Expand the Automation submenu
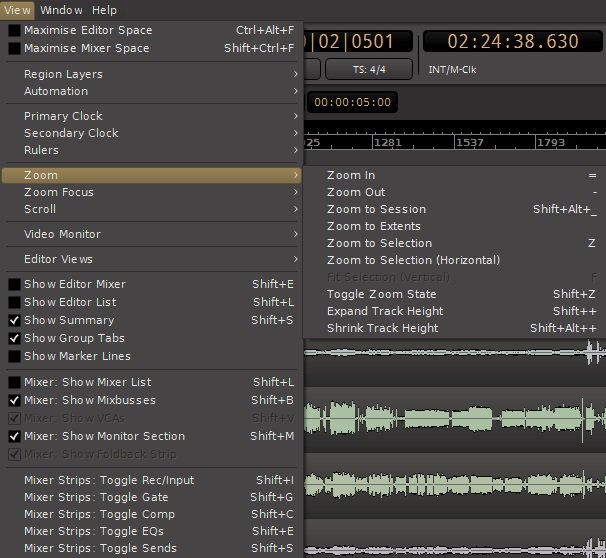This screenshot has height=558, width=606. [152, 91]
